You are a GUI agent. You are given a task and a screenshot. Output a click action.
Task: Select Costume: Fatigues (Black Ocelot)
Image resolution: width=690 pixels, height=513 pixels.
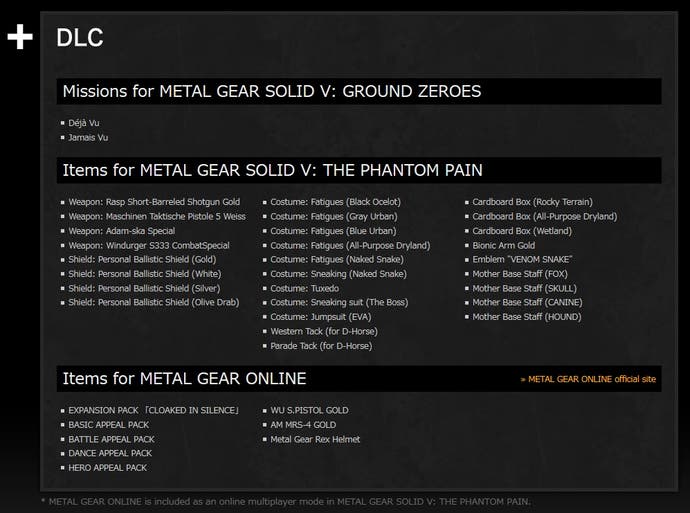(x=335, y=202)
